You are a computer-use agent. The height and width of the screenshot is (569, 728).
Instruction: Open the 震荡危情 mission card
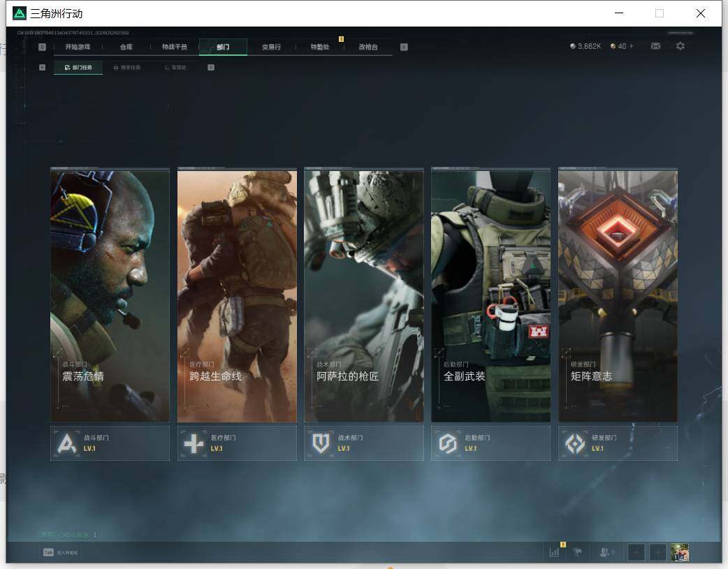click(x=110, y=295)
